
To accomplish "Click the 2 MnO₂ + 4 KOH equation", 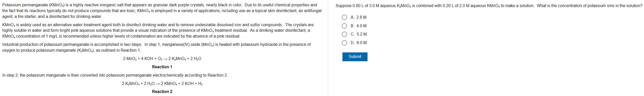I will 162,59.
